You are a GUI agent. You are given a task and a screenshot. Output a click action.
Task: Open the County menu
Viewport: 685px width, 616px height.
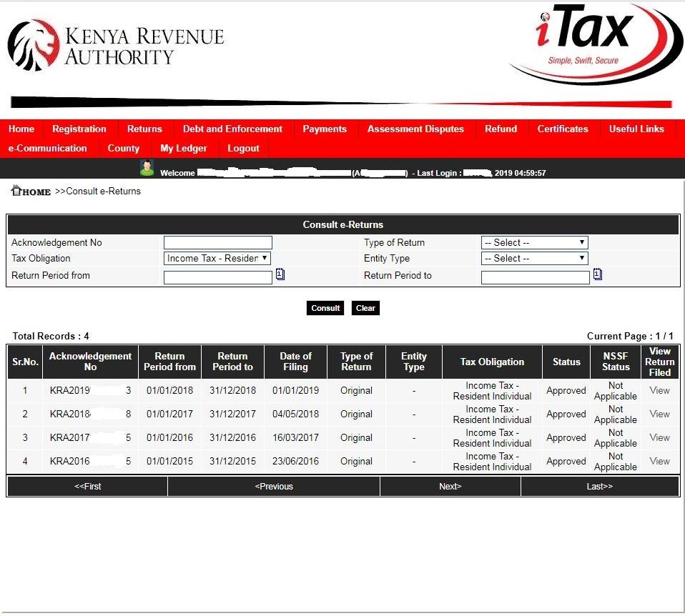[124, 149]
